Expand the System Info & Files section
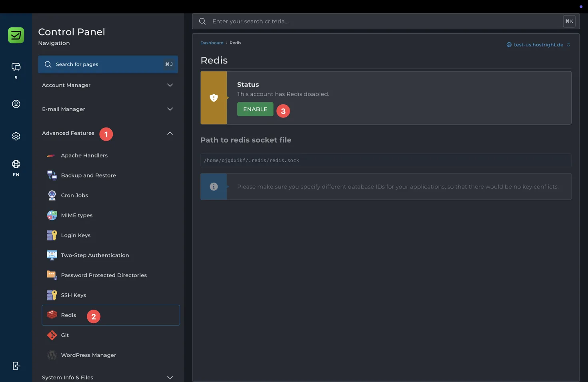 click(x=108, y=377)
